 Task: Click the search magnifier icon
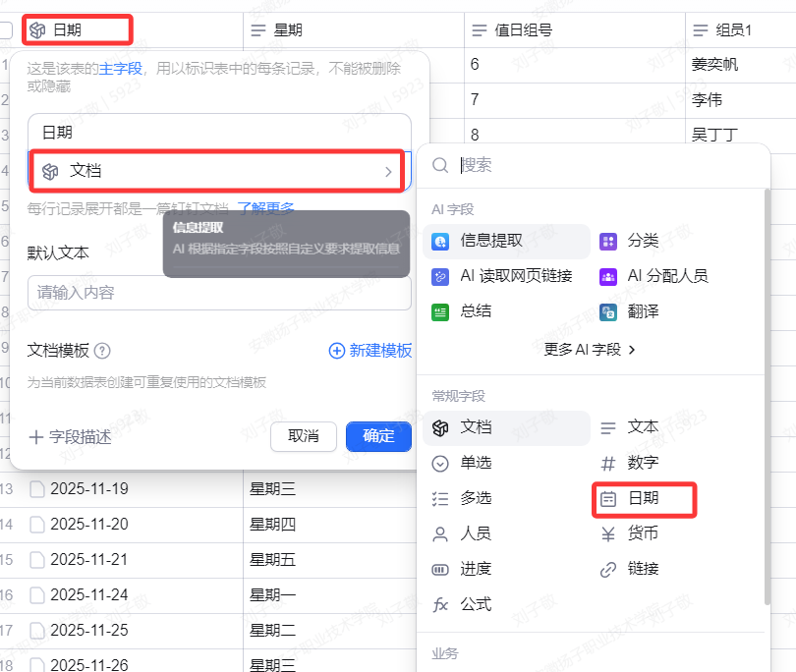[439, 165]
